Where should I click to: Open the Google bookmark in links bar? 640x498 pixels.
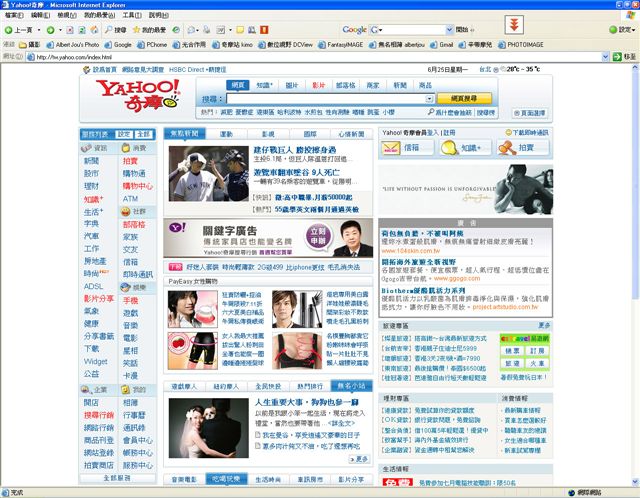click(118, 45)
